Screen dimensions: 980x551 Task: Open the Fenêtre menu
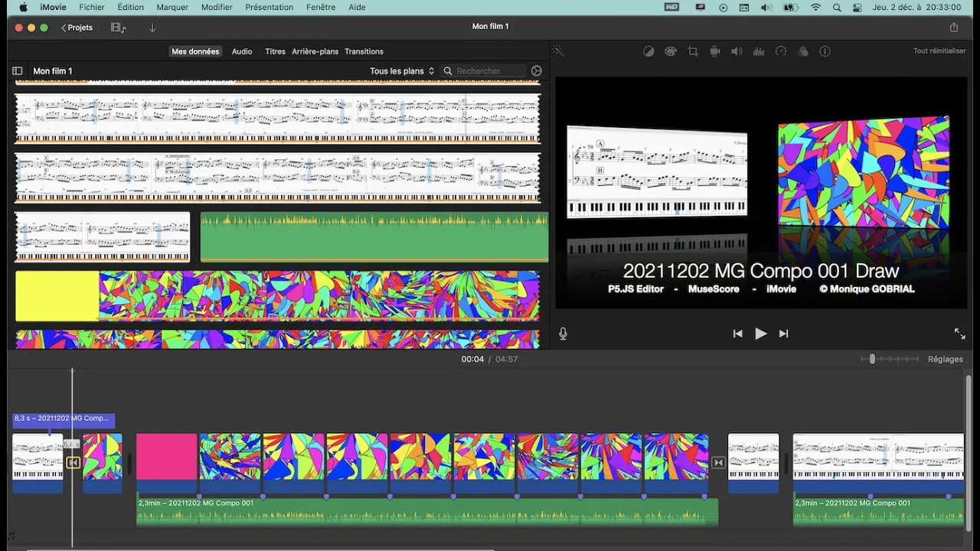pyautogui.click(x=321, y=7)
